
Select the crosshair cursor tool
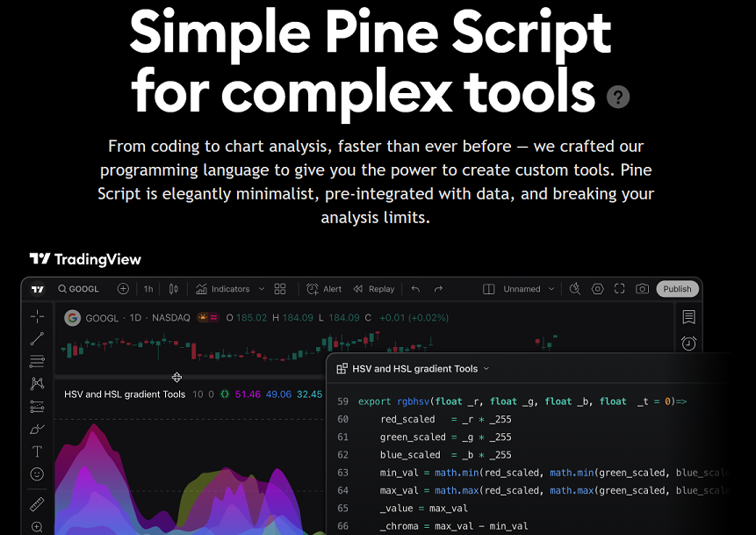click(37, 316)
